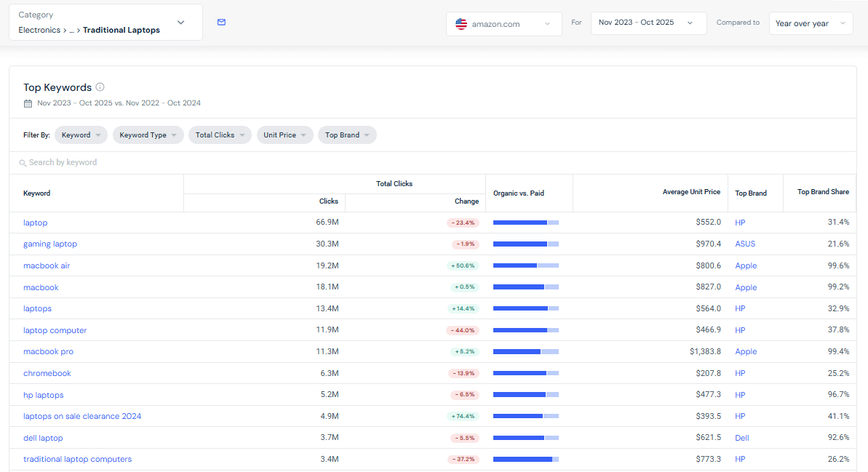The width and height of the screenshot is (868, 472).
Task: Open the macbook pro keyword link
Action: pyautogui.click(x=48, y=351)
